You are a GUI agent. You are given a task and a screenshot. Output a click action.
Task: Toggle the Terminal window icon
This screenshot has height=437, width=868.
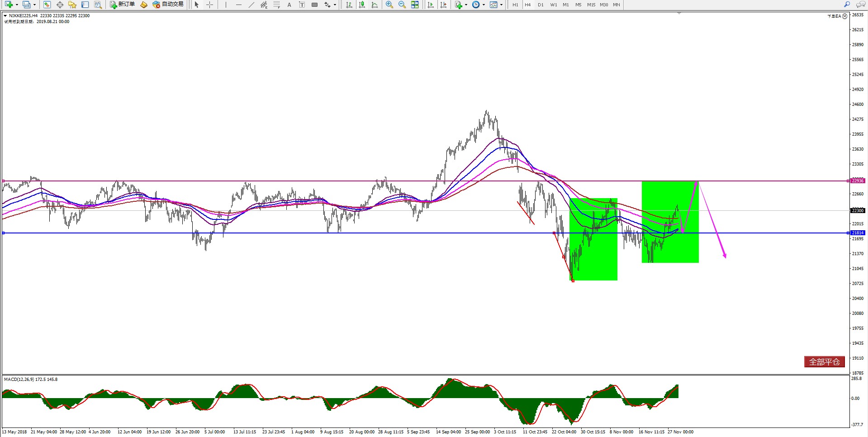pyautogui.click(x=85, y=5)
